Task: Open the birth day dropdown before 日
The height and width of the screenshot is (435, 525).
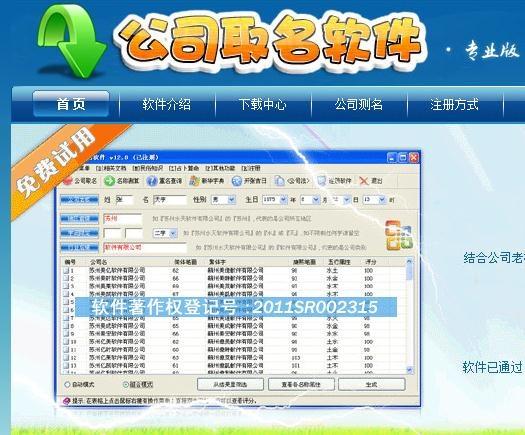Action: 347,200
